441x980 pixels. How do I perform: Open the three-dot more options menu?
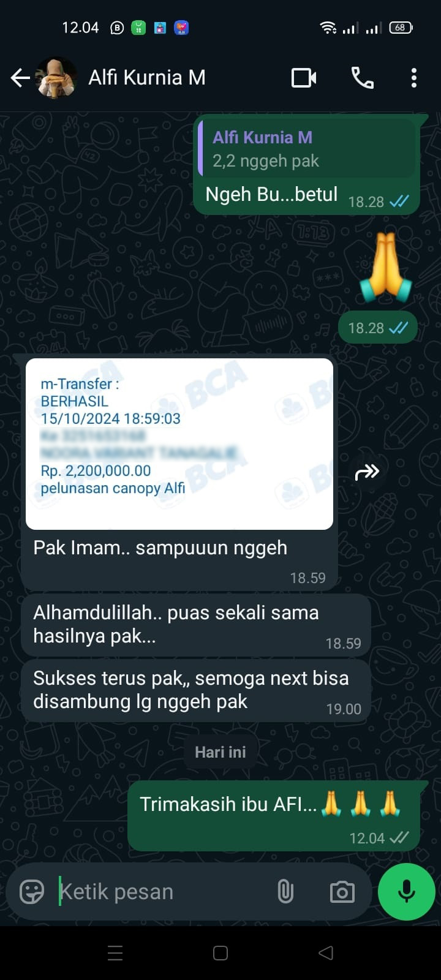[x=414, y=78]
